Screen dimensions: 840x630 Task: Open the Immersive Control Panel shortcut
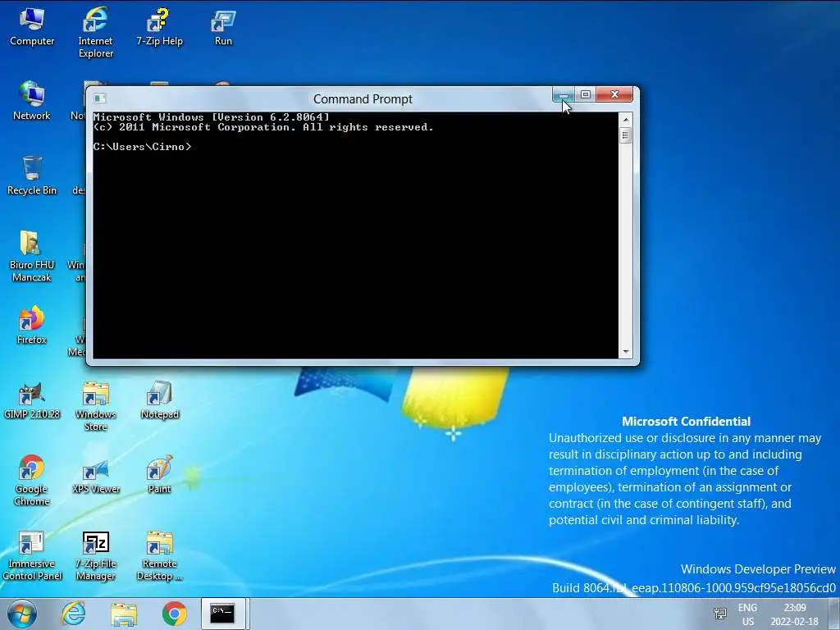pyautogui.click(x=32, y=555)
